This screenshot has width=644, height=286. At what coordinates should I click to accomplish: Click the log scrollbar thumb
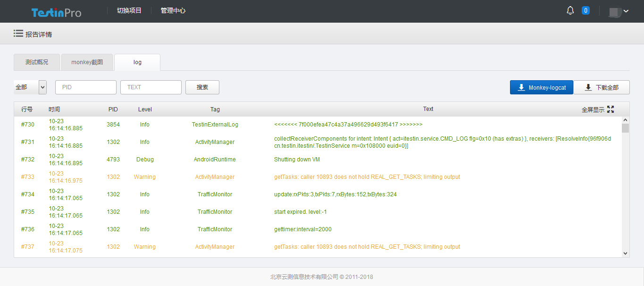pyautogui.click(x=626, y=128)
